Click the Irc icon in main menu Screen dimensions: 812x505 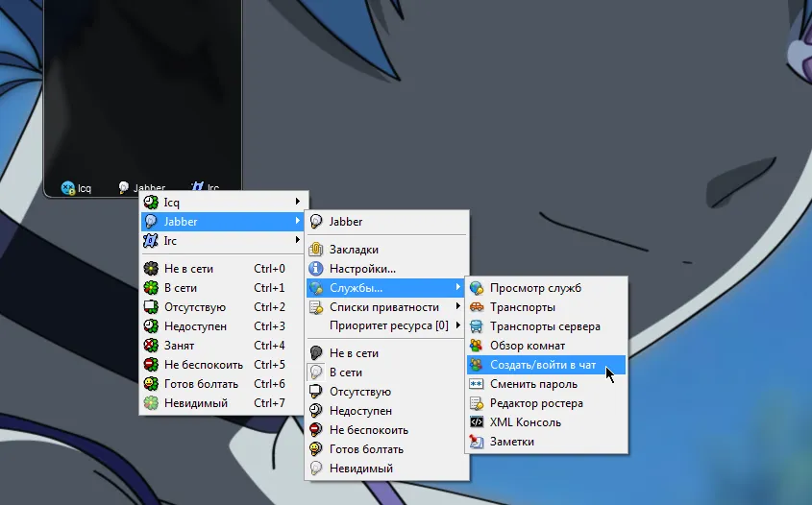coord(151,241)
